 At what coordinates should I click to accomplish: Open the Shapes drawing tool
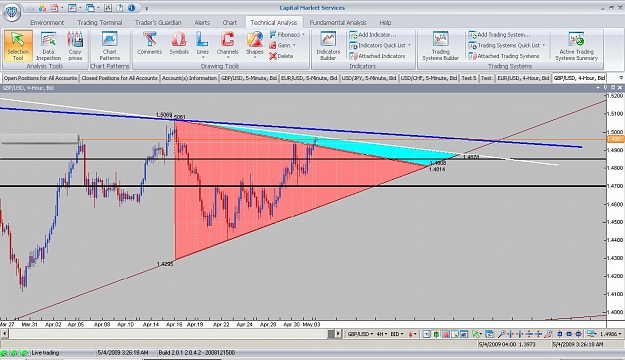pyautogui.click(x=254, y=45)
